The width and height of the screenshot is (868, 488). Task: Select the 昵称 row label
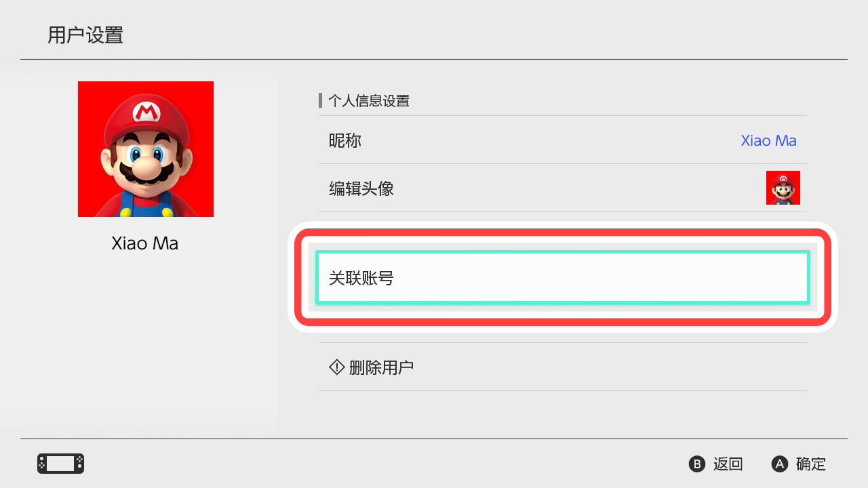click(345, 140)
